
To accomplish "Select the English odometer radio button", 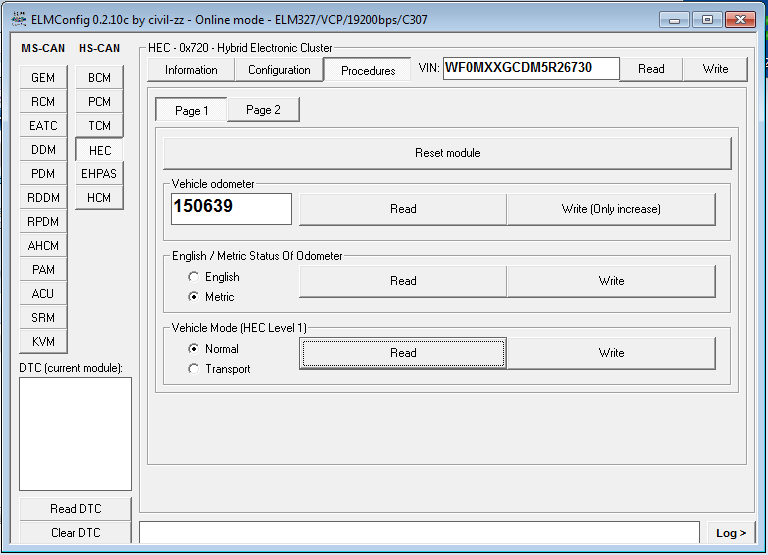I will point(194,277).
